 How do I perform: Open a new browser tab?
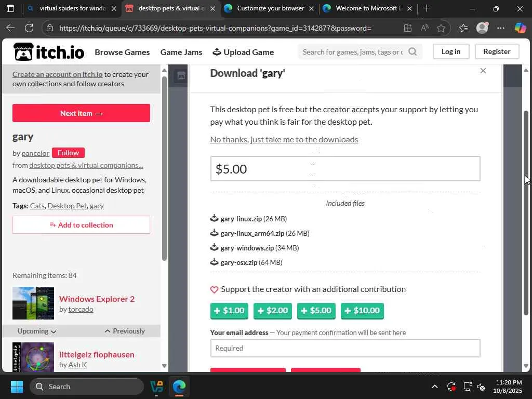click(427, 8)
